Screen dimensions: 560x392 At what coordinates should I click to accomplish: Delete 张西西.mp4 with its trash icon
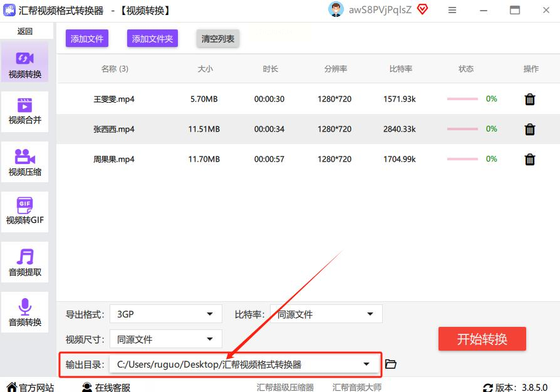coord(530,129)
